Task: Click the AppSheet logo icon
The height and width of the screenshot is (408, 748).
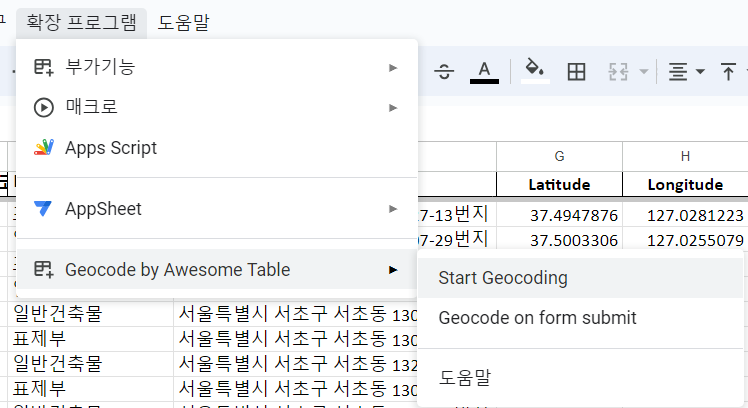Action: tap(43, 209)
